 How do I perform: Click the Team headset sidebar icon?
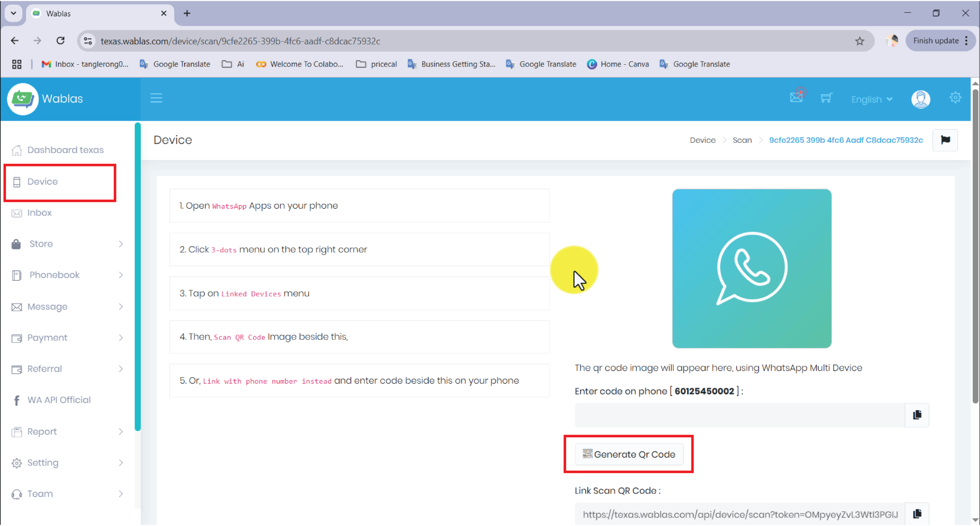(16, 495)
